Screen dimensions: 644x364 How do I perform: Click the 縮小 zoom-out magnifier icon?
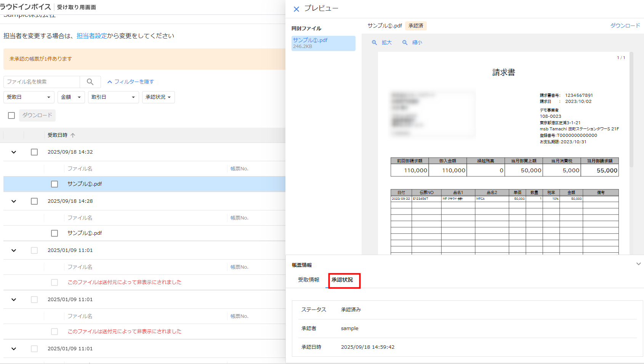pos(405,43)
